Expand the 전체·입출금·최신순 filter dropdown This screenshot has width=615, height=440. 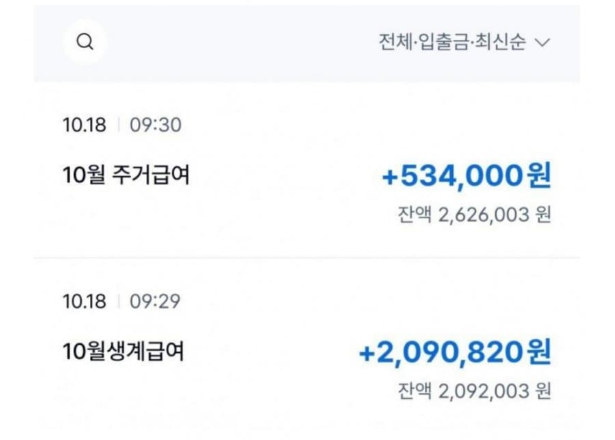pos(464,42)
